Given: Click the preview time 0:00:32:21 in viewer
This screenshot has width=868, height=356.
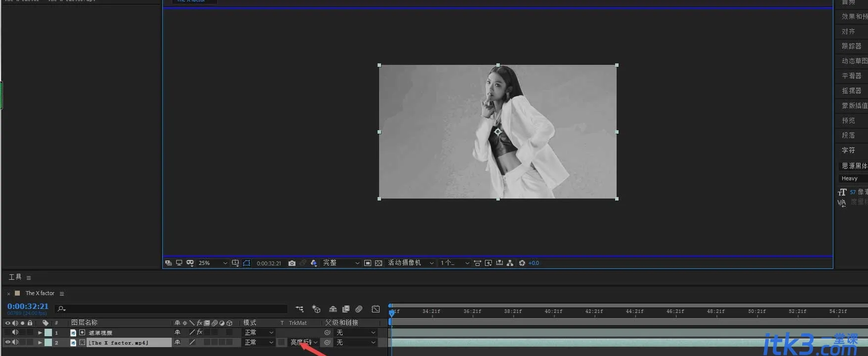Looking at the screenshot, I should [x=269, y=263].
